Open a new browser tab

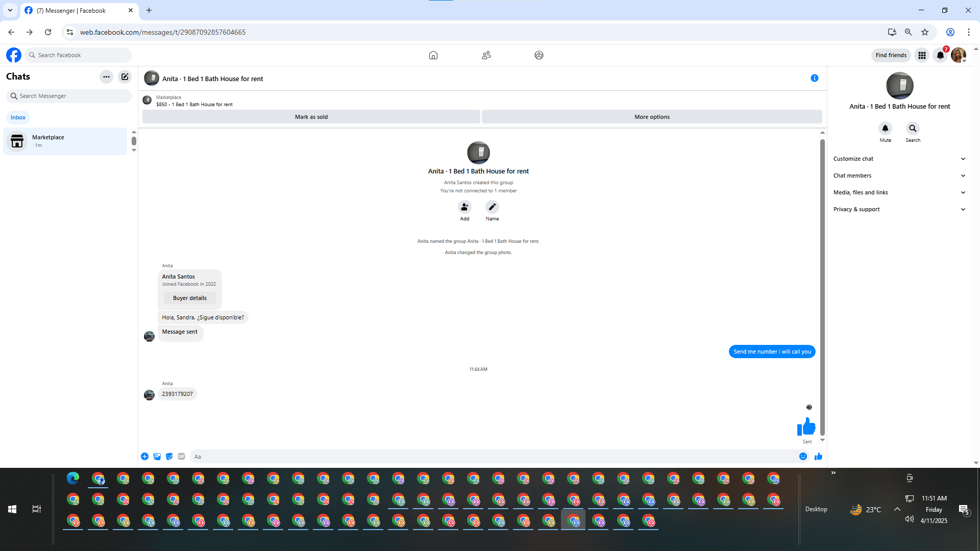[x=149, y=10]
